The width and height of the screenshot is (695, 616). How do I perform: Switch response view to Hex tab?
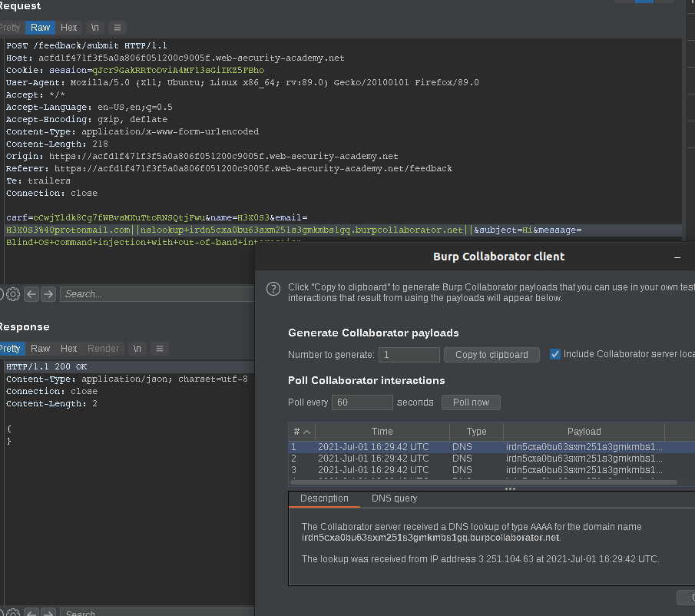pyautogui.click(x=68, y=349)
